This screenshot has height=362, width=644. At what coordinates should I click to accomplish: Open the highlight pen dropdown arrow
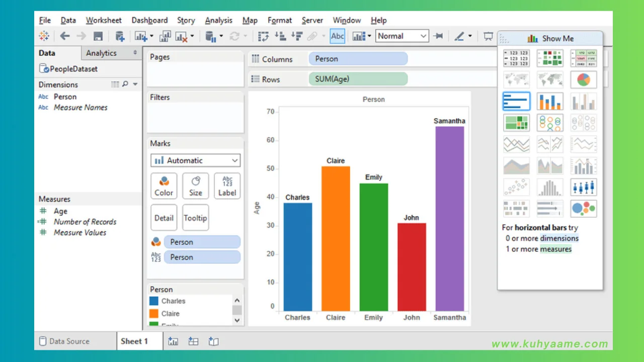470,36
